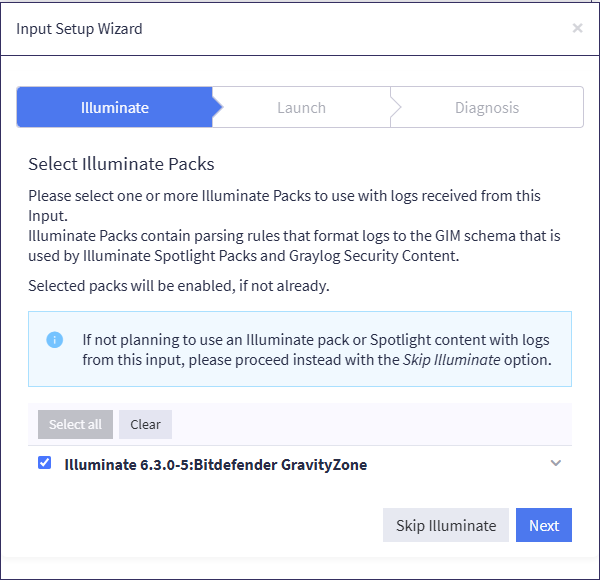Select the Illuminate 6.3.0-5:Bitdefender GravityZone label
The width and height of the screenshot is (600, 580).
point(215,464)
